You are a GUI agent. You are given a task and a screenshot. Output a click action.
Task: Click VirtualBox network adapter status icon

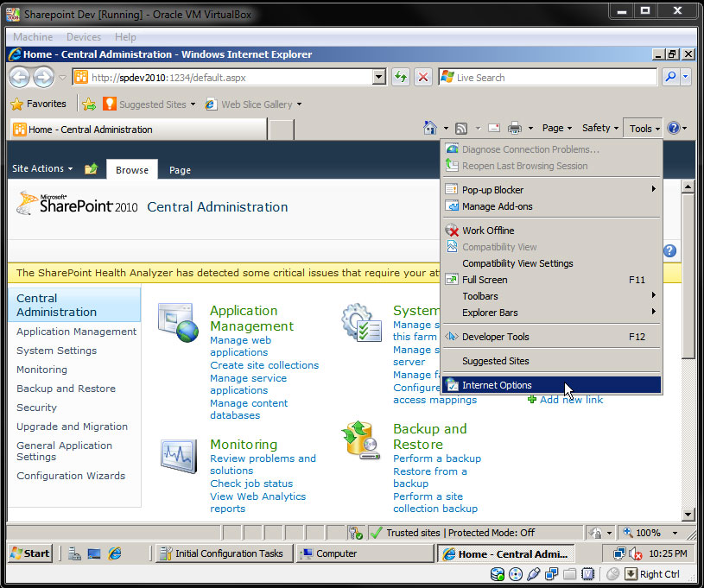point(551,574)
